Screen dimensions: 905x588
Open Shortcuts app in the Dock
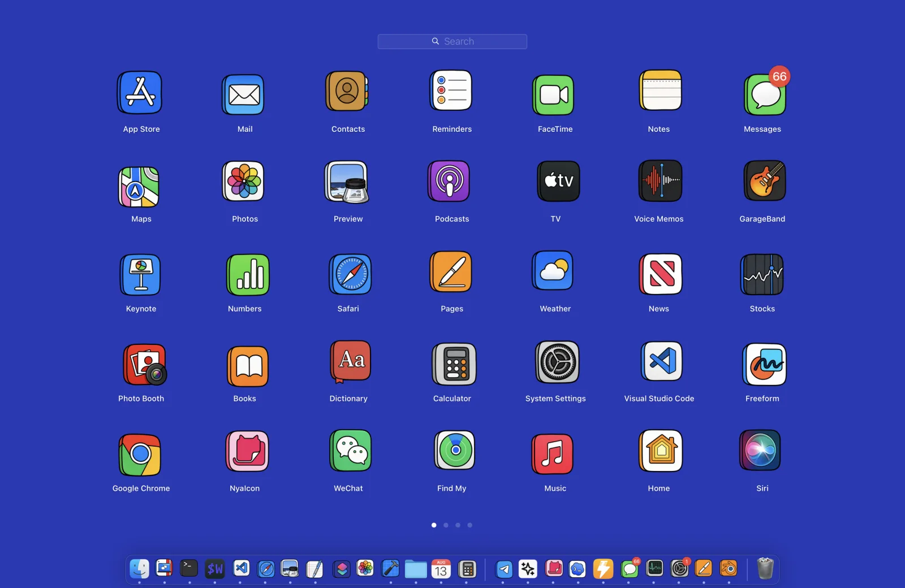(342, 569)
